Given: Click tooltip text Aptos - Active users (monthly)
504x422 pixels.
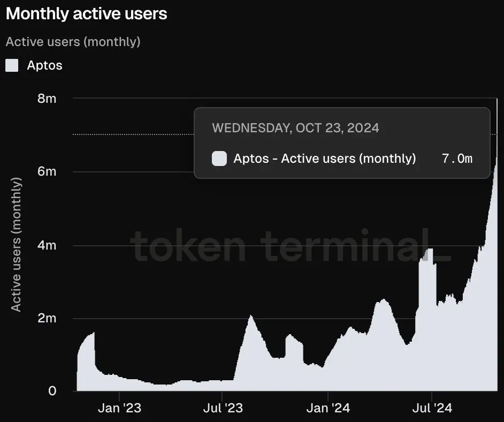Looking at the screenshot, I should point(324,159).
